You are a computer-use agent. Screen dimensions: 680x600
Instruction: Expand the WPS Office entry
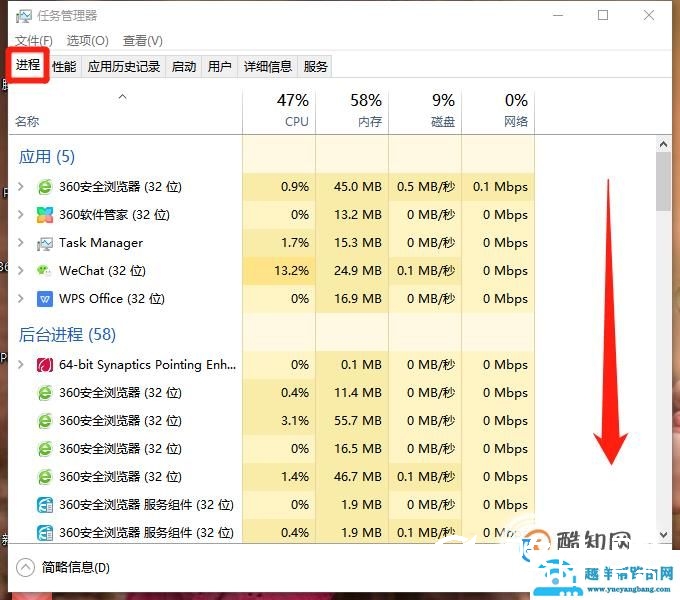20,299
